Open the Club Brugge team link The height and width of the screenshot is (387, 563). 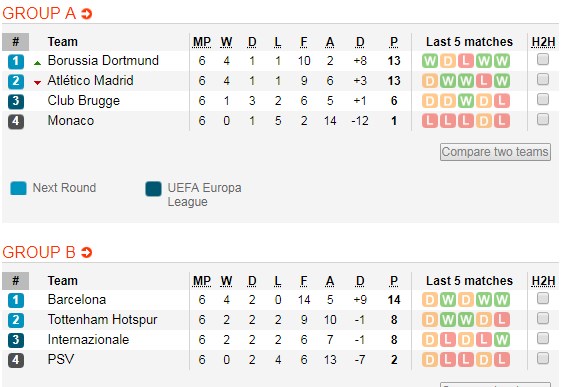point(84,101)
